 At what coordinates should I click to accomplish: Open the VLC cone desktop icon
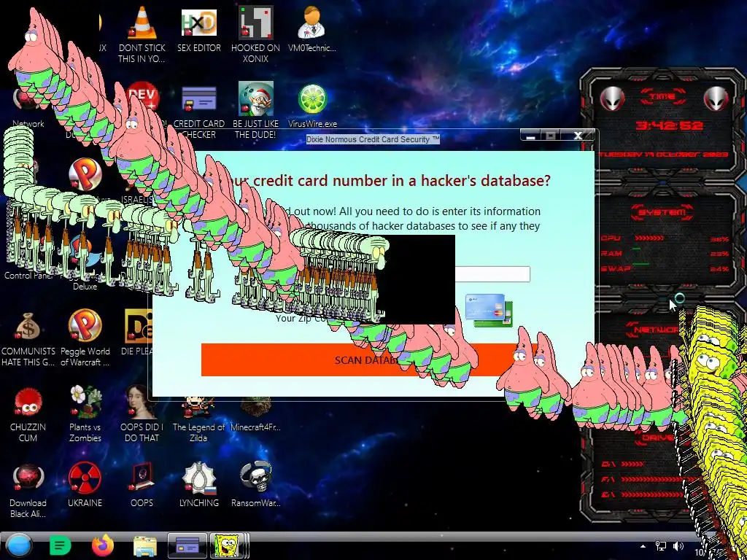coord(142,23)
